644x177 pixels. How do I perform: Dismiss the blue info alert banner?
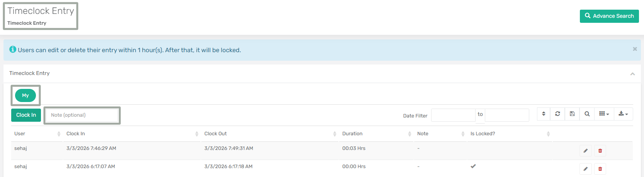[x=635, y=49]
